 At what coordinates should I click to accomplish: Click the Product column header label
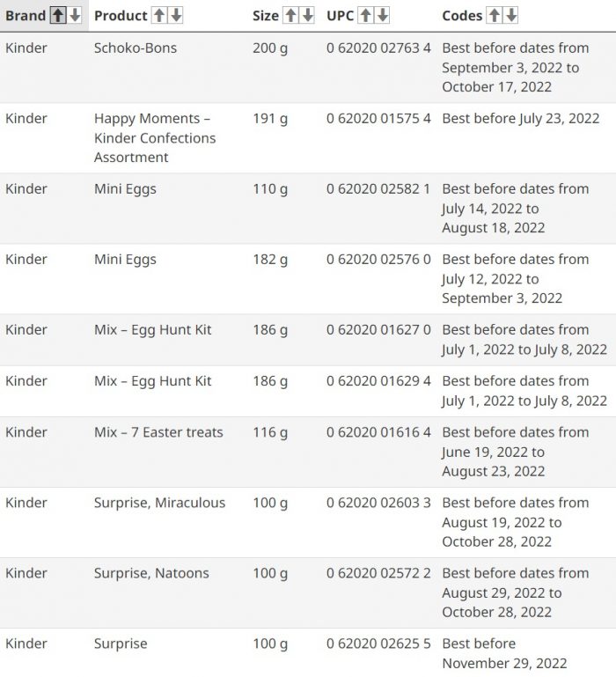121,16
